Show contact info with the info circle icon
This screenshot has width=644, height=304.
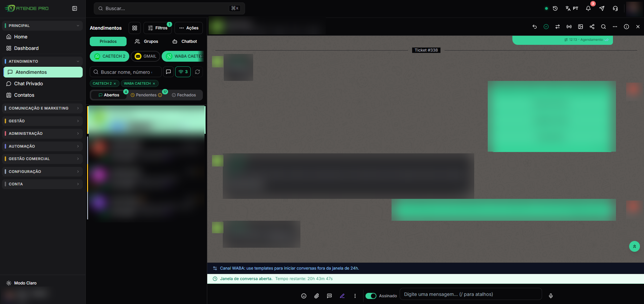tap(626, 27)
